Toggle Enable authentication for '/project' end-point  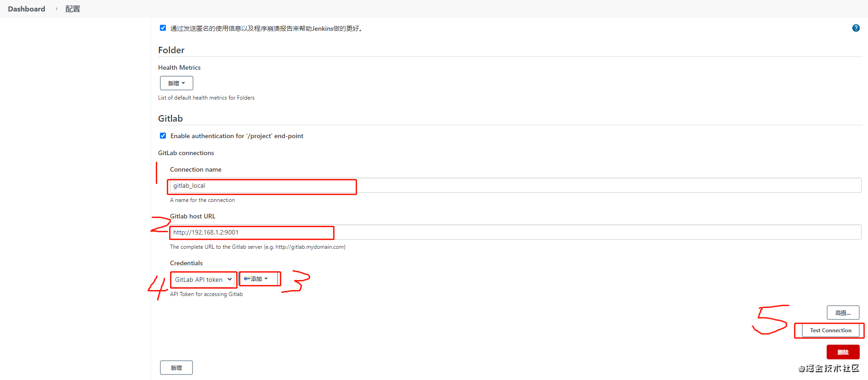click(x=163, y=135)
